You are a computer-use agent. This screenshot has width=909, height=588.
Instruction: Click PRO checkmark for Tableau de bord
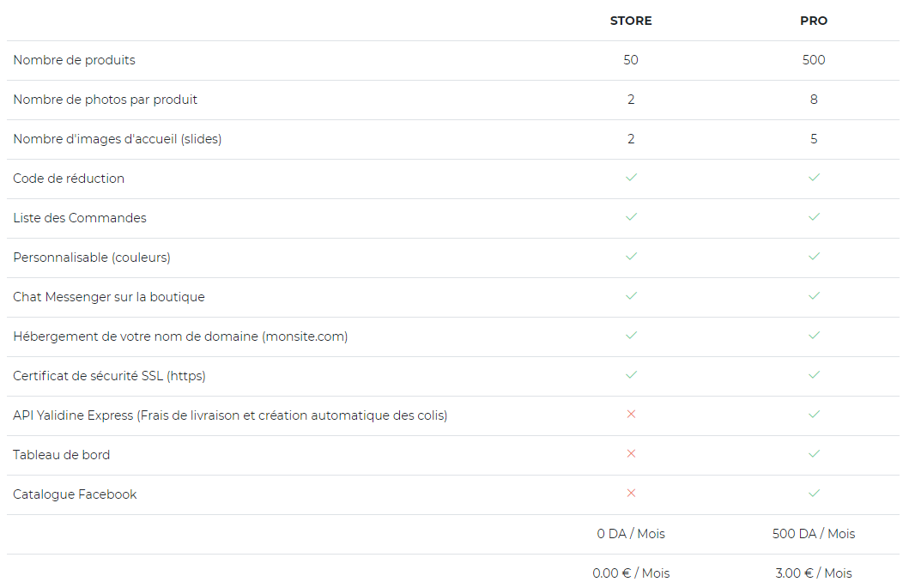click(814, 454)
